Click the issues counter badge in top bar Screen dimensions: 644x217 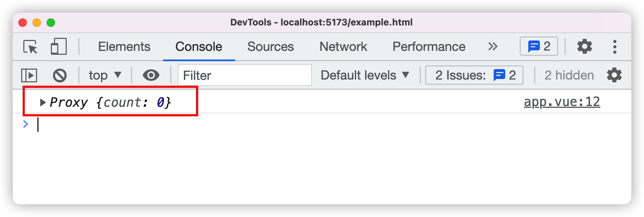click(x=539, y=46)
